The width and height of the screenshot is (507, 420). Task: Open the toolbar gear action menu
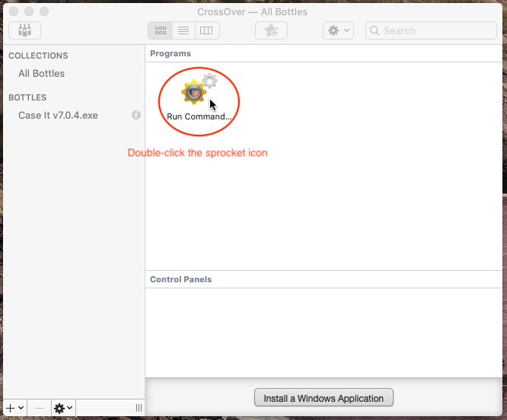point(338,30)
